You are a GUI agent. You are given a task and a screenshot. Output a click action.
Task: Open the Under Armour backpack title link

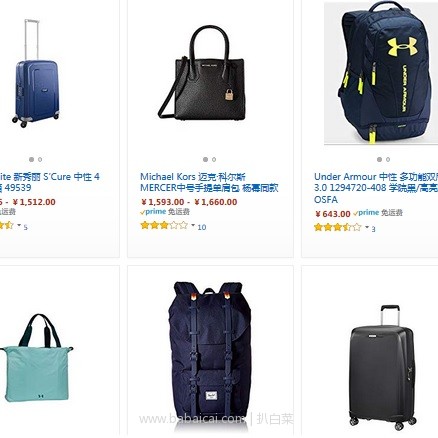click(x=376, y=188)
